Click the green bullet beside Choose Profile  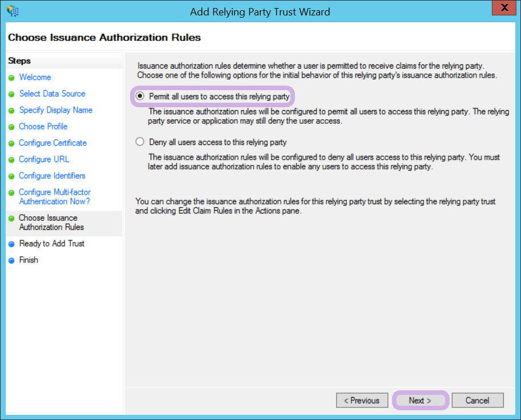point(11,127)
